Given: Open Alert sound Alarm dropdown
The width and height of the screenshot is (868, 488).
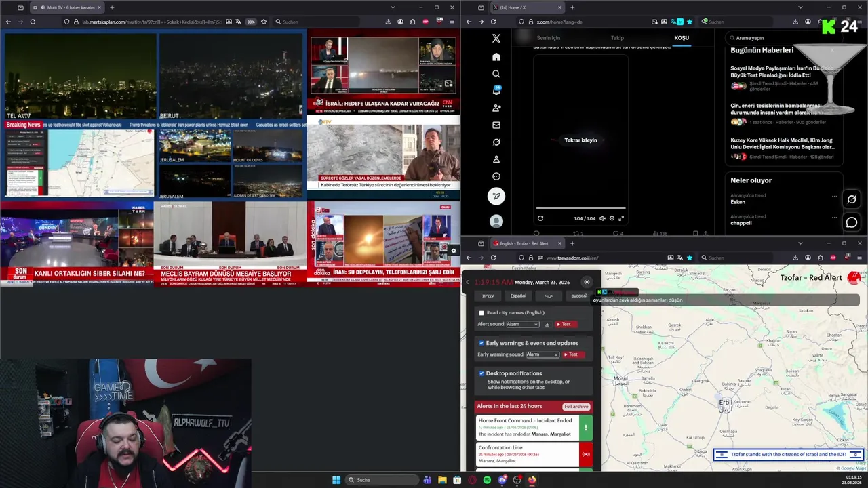Looking at the screenshot, I should point(523,325).
